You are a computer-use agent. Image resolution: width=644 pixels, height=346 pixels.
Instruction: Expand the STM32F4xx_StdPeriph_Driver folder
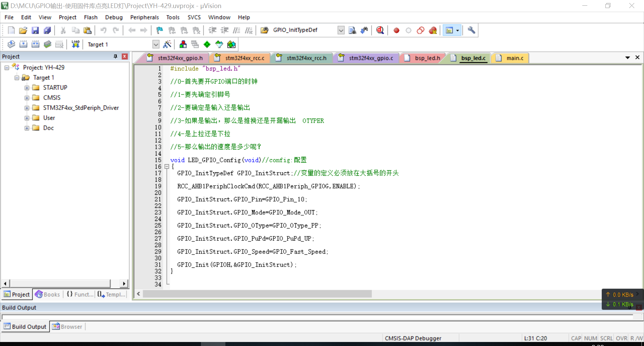tap(27, 108)
